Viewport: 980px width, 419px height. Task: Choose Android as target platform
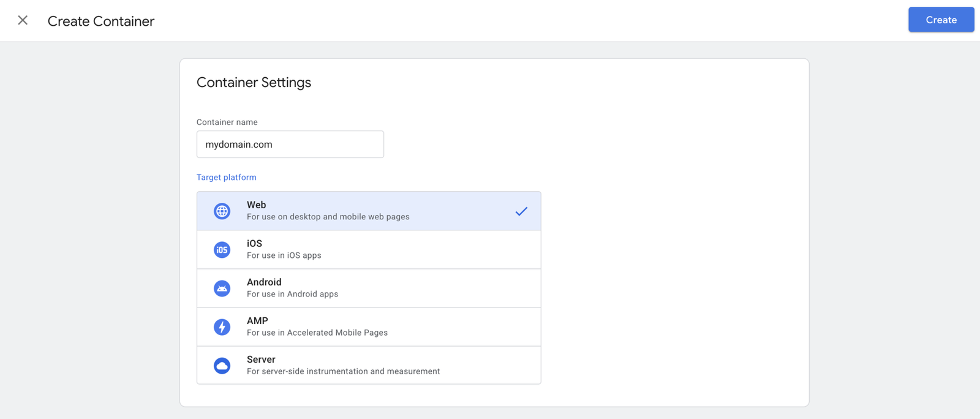(x=369, y=288)
